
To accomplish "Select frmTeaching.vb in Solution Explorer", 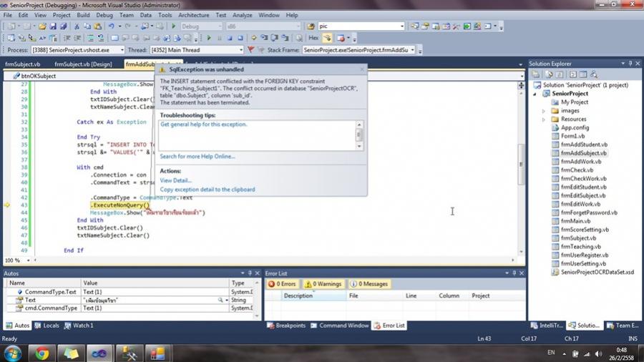I will point(581,247).
